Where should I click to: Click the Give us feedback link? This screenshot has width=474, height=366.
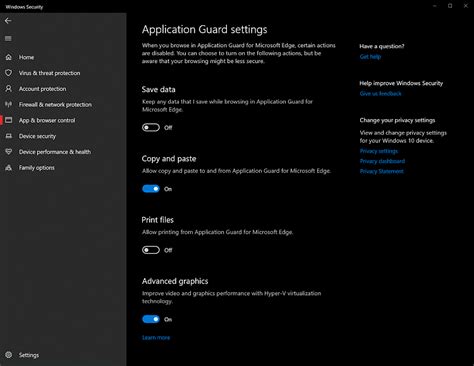(380, 94)
